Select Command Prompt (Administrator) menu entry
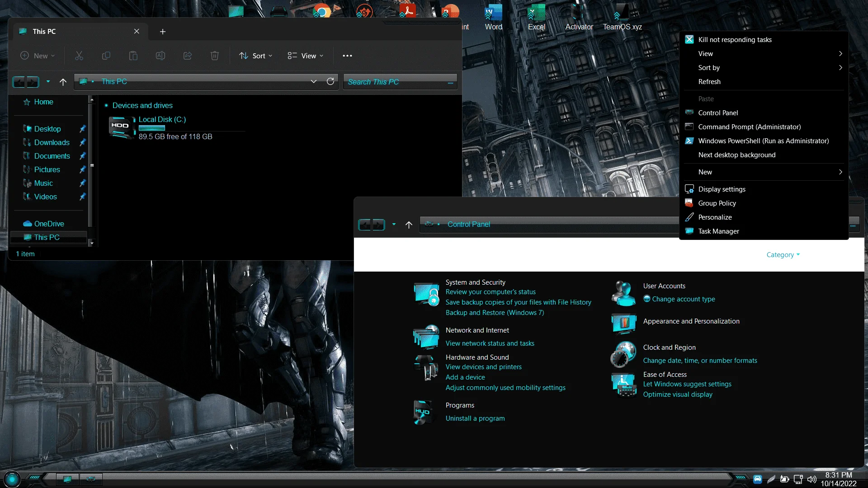 764,127
